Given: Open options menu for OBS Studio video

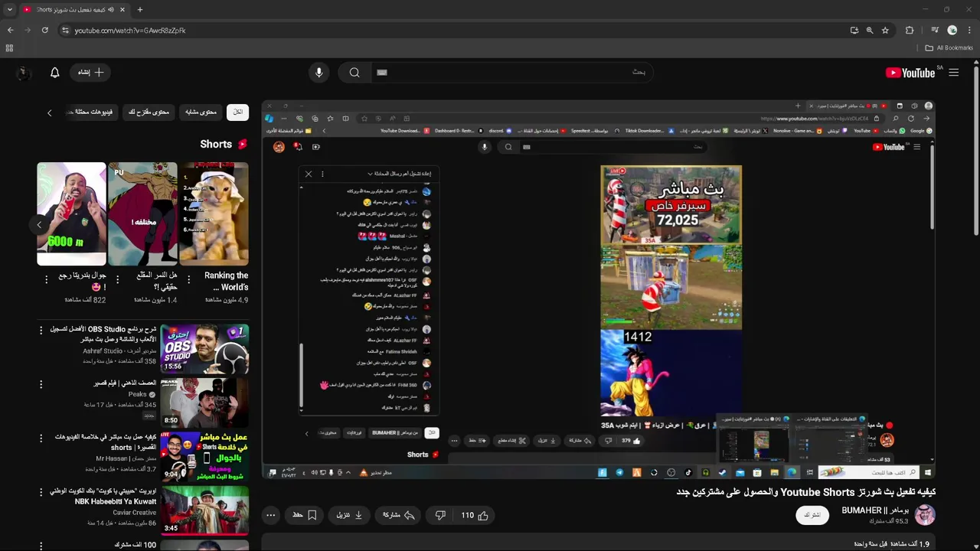Looking at the screenshot, I should [x=41, y=330].
